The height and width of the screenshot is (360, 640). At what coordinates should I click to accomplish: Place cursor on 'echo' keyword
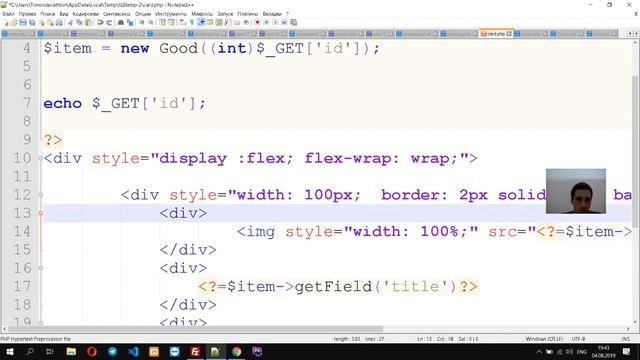pos(62,103)
